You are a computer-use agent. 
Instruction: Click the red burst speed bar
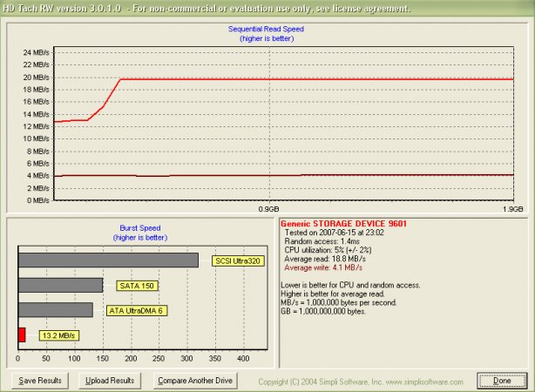22,335
